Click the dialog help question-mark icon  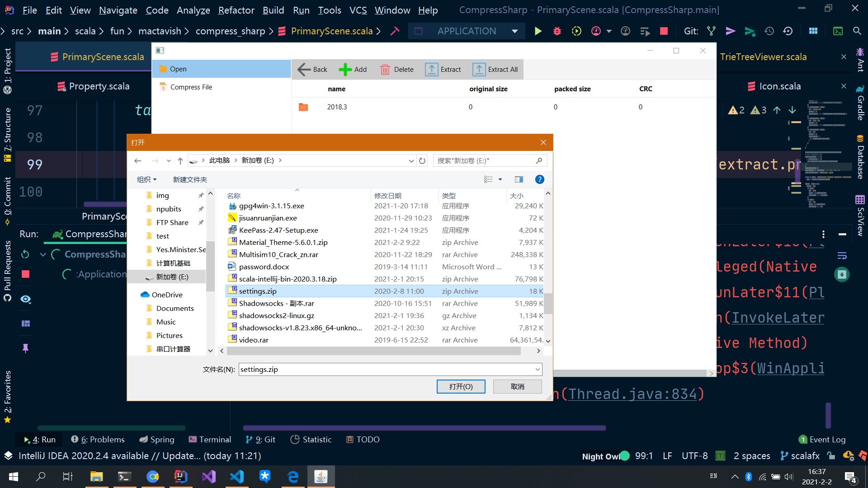pyautogui.click(x=539, y=179)
